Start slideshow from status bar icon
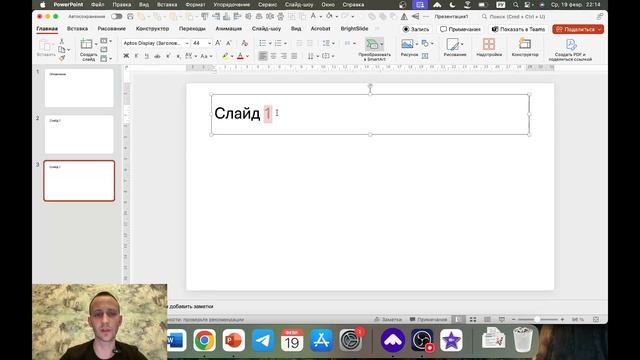 coord(502,319)
